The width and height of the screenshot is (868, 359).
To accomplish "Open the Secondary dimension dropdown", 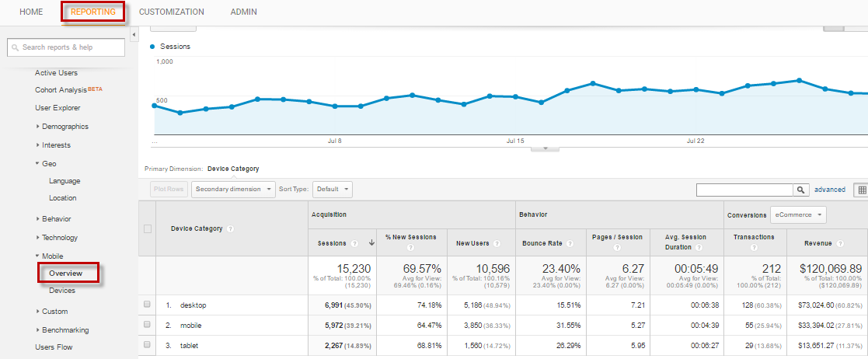I will coord(233,189).
